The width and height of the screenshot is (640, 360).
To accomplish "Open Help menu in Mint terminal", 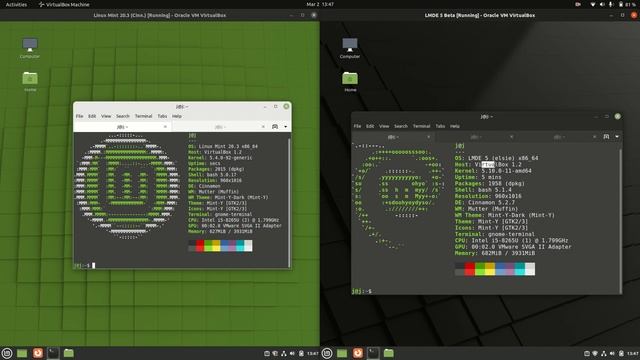I will 176,116.
